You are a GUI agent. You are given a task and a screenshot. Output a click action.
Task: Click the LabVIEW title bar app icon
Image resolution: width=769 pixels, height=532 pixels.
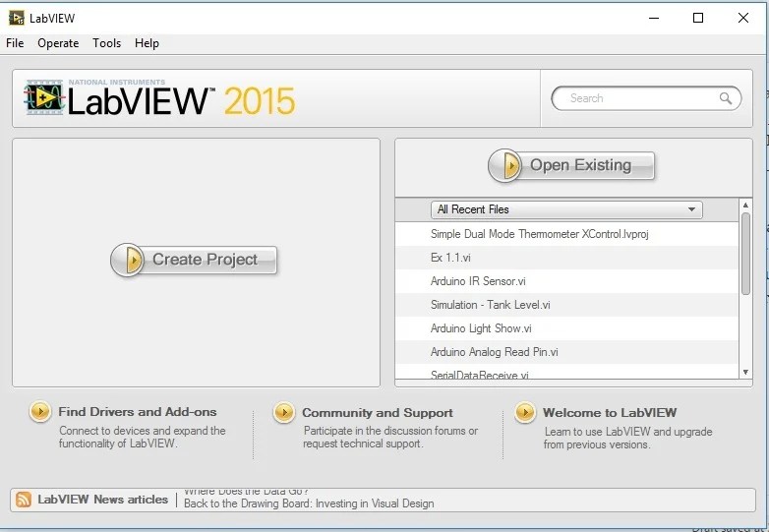16,18
